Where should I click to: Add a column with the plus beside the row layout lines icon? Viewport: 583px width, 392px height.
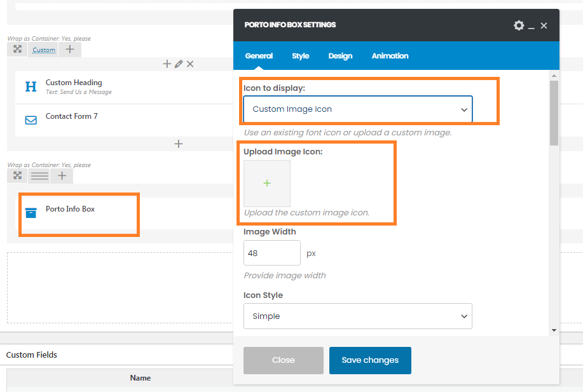pyautogui.click(x=62, y=176)
